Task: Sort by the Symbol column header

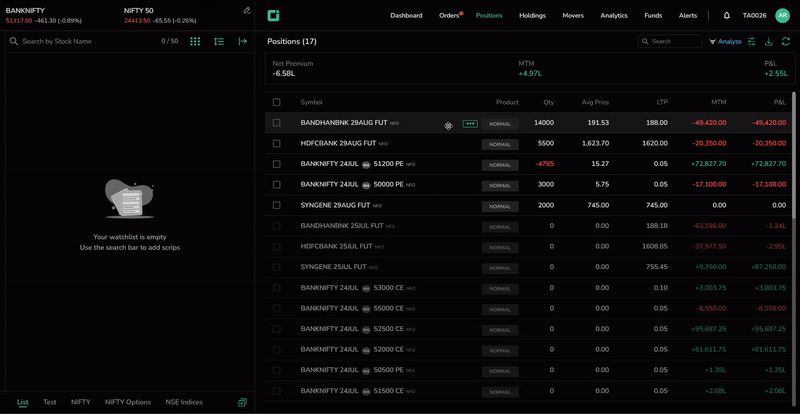Action: pyautogui.click(x=311, y=102)
